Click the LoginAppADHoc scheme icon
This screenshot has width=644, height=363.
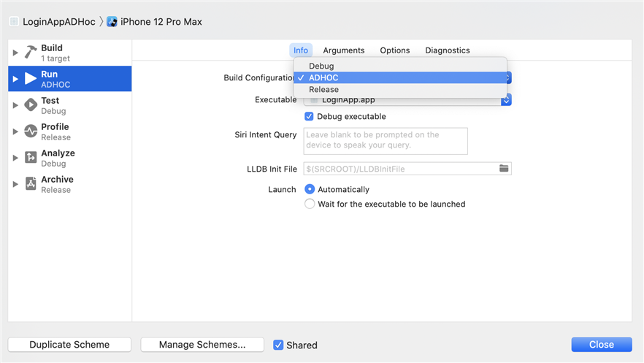click(x=14, y=21)
